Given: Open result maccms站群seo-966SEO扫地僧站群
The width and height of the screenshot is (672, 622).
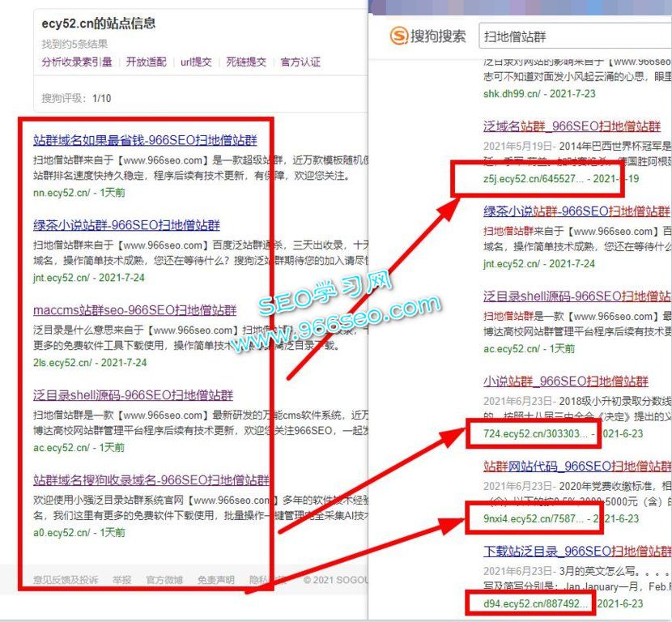Looking at the screenshot, I should (135, 310).
